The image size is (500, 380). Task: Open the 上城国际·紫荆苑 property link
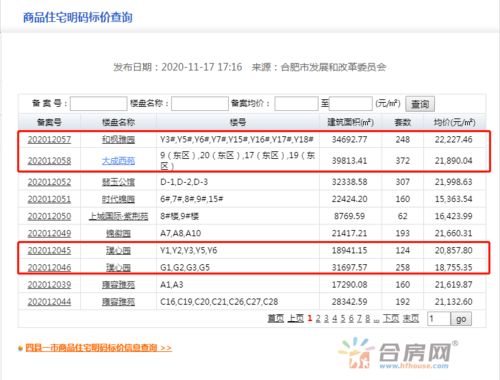click(x=118, y=216)
